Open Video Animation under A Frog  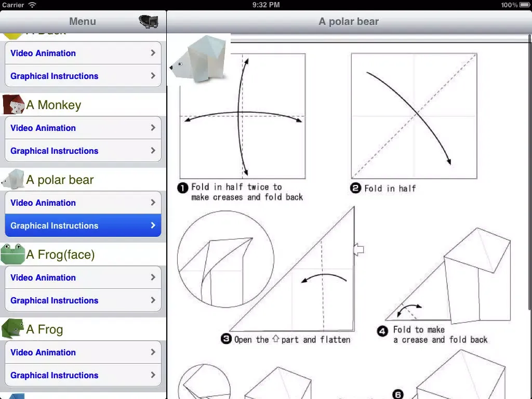coord(83,352)
